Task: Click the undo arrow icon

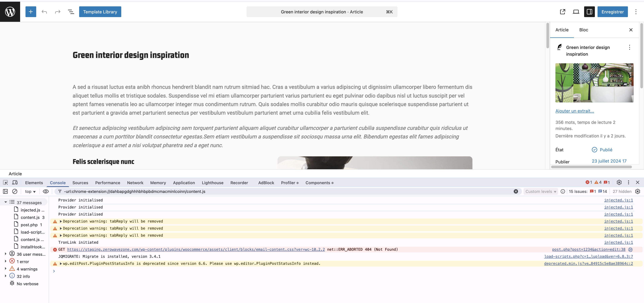Action: [x=44, y=12]
